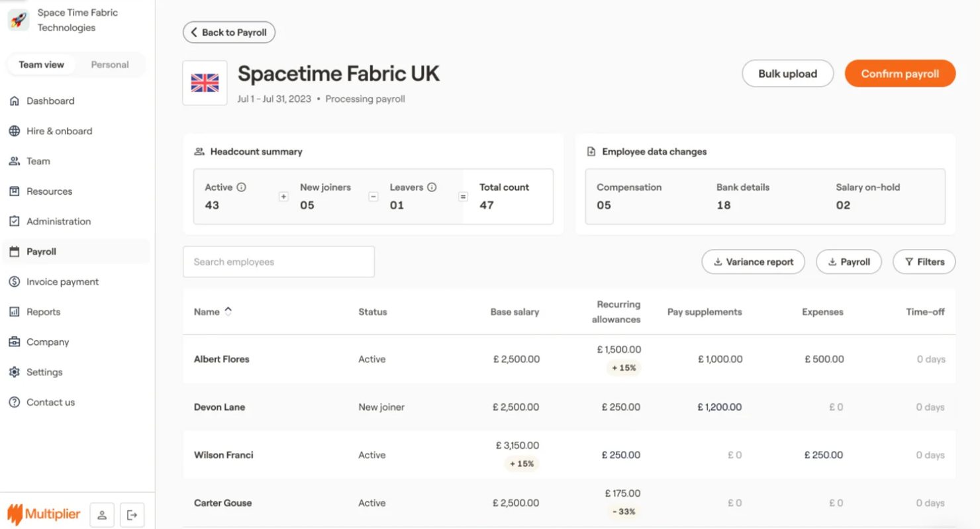Click the New joiners value 05
The image size is (980, 529).
point(307,205)
